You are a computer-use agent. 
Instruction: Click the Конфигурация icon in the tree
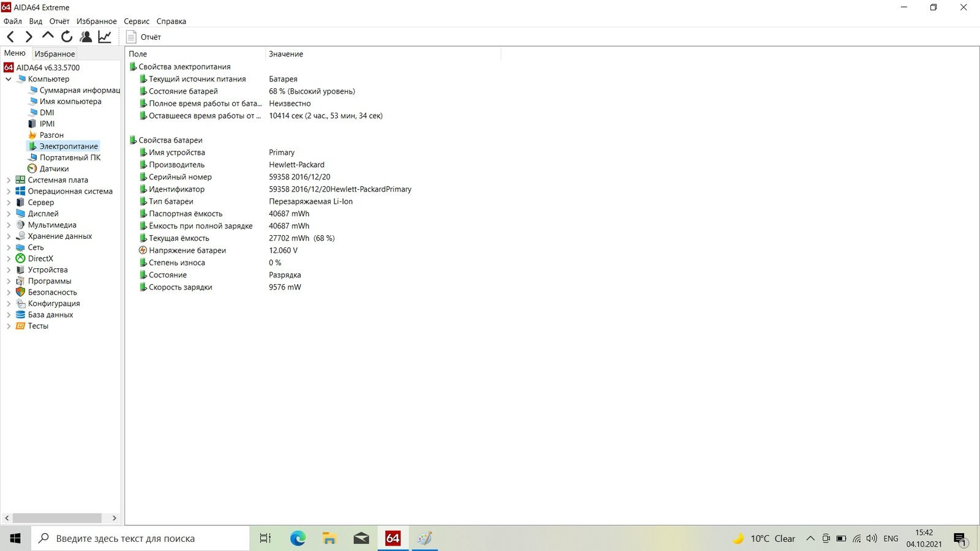coord(20,304)
